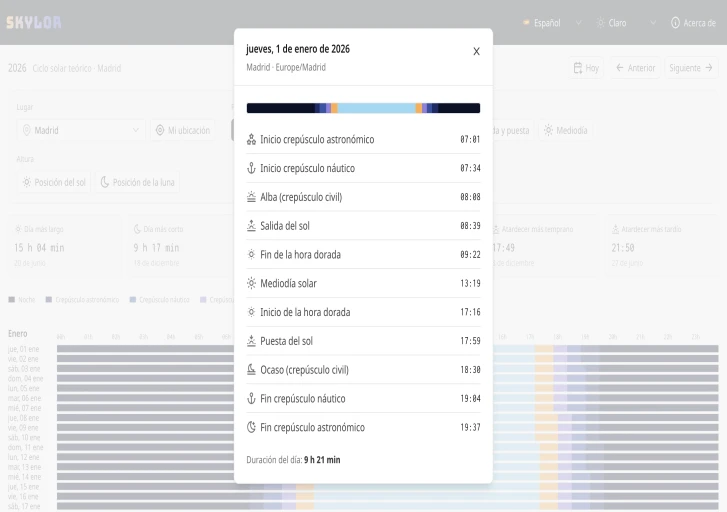Select Posición de la luna view
Screen dimensions: 727x512
(x=138, y=182)
